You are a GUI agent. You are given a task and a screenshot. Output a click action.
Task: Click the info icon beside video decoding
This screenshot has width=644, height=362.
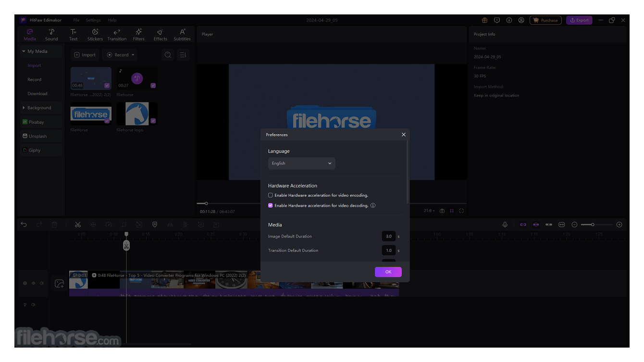coord(373,205)
